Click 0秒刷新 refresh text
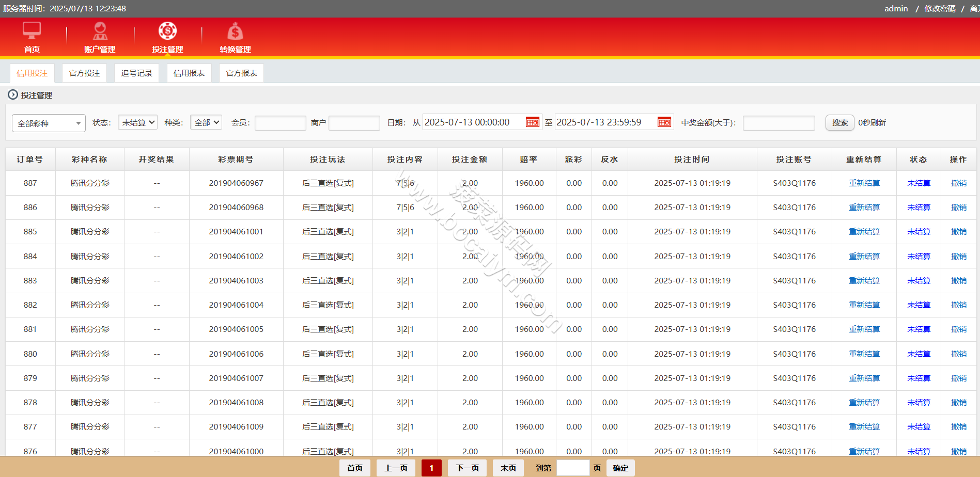Viewport: 980px width, 477px height. pyautogui.click(x=872, y=123)
